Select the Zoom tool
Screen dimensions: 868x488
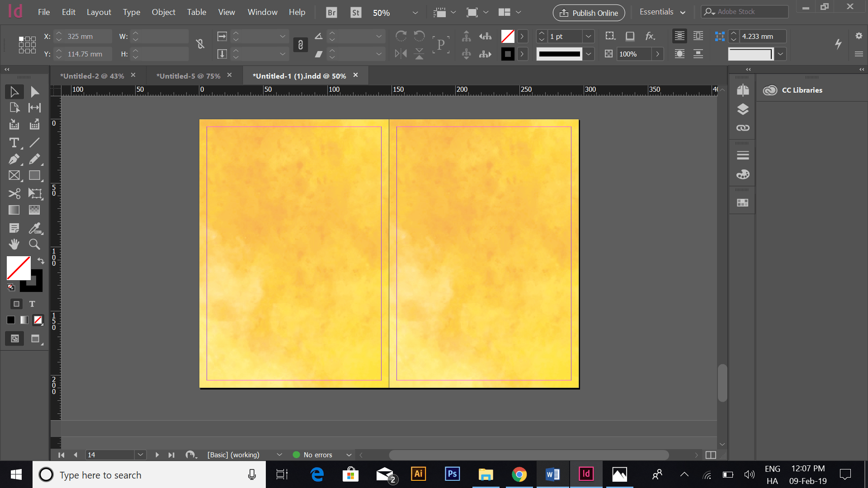tap(34, 244)
